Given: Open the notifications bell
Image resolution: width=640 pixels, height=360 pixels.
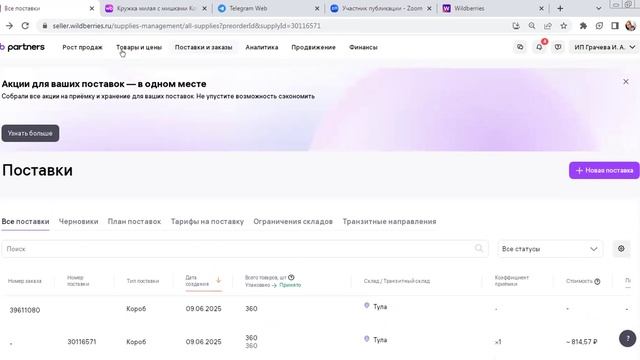Looking at the screenshot, I should [x=539, y=47].
